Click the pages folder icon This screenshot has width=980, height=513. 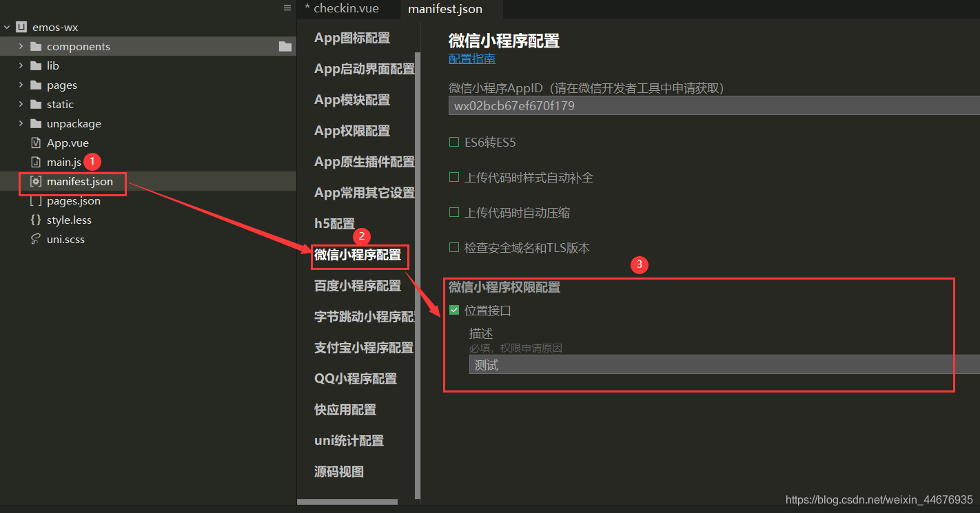coord(36,85)
